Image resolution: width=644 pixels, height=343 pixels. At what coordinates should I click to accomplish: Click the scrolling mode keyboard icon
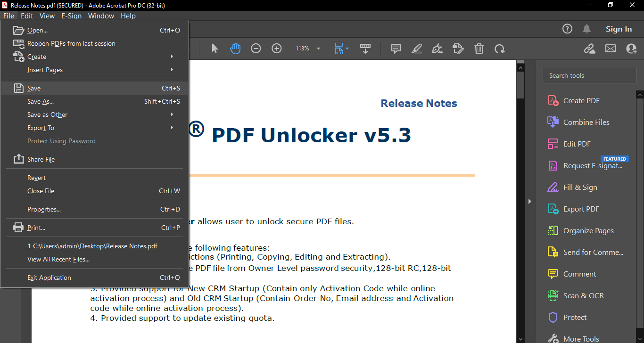pyautogui.click(x=365, y=49)
